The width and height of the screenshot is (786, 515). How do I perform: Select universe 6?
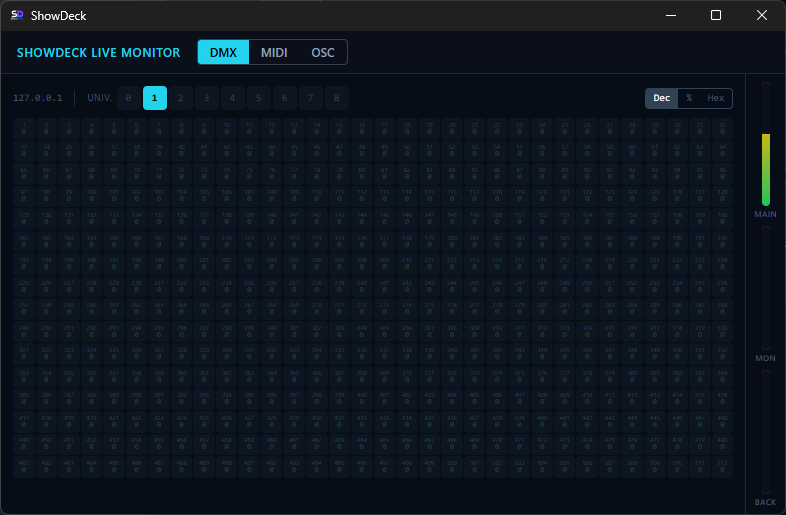[x=285, y=98]
